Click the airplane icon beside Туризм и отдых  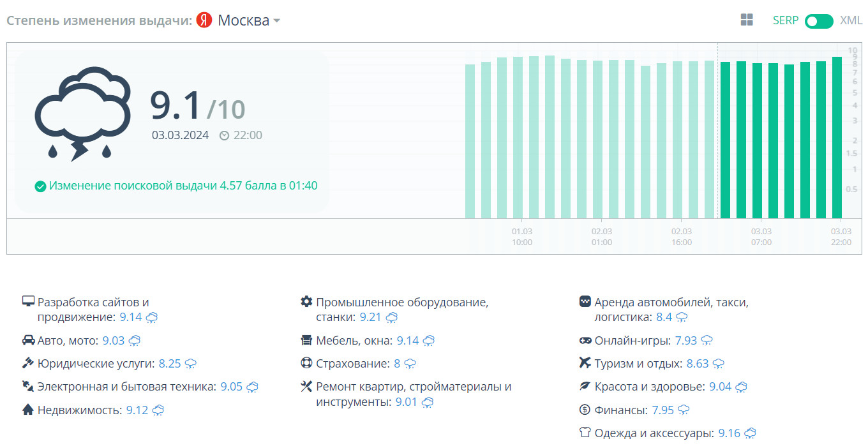585,363
